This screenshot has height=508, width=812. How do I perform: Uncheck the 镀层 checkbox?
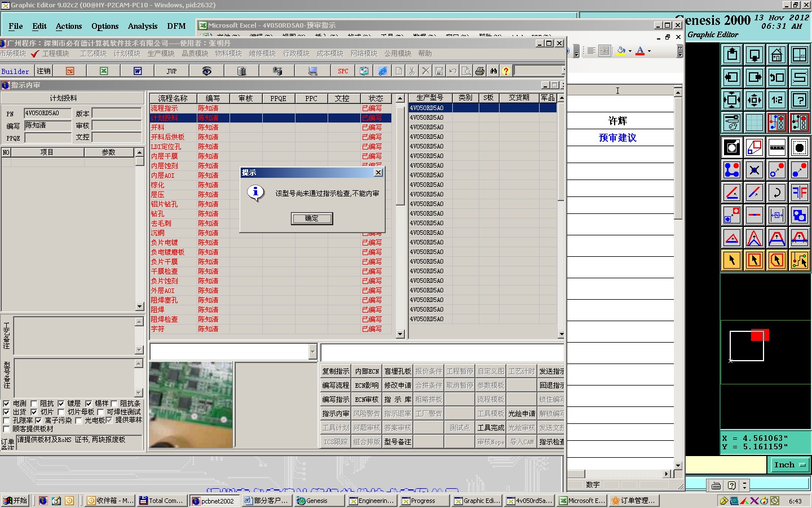point(61,404)
